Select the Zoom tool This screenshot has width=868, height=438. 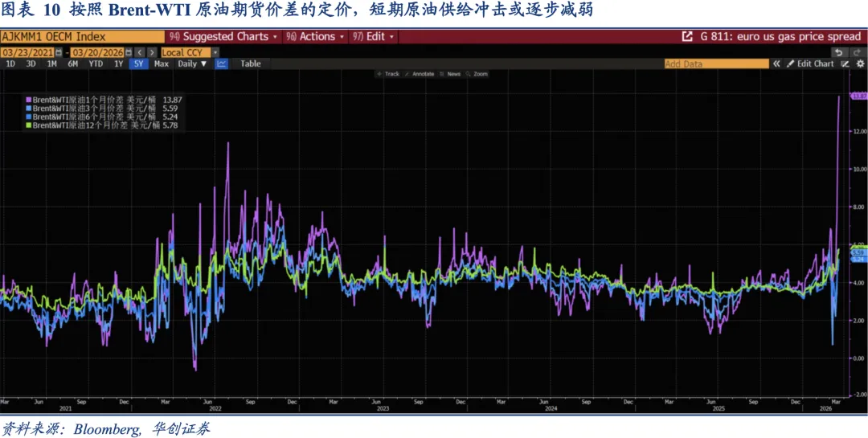[477, 74]
